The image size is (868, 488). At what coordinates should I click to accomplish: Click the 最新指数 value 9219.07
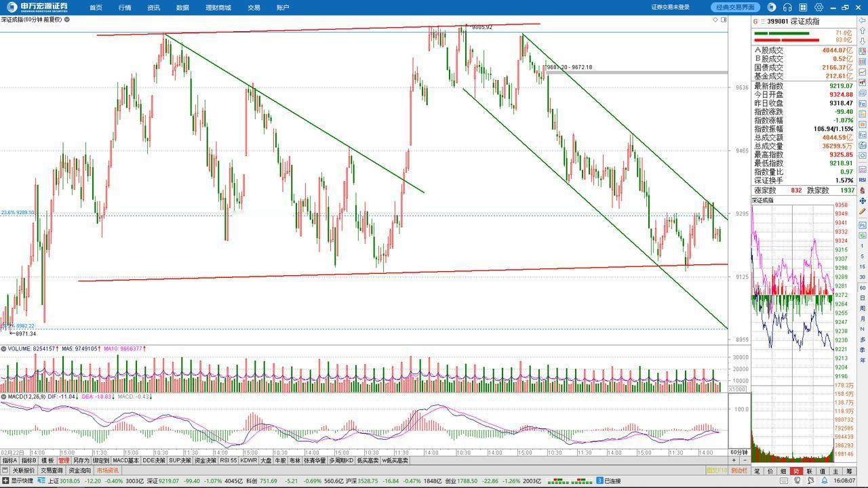coord(840,86)
